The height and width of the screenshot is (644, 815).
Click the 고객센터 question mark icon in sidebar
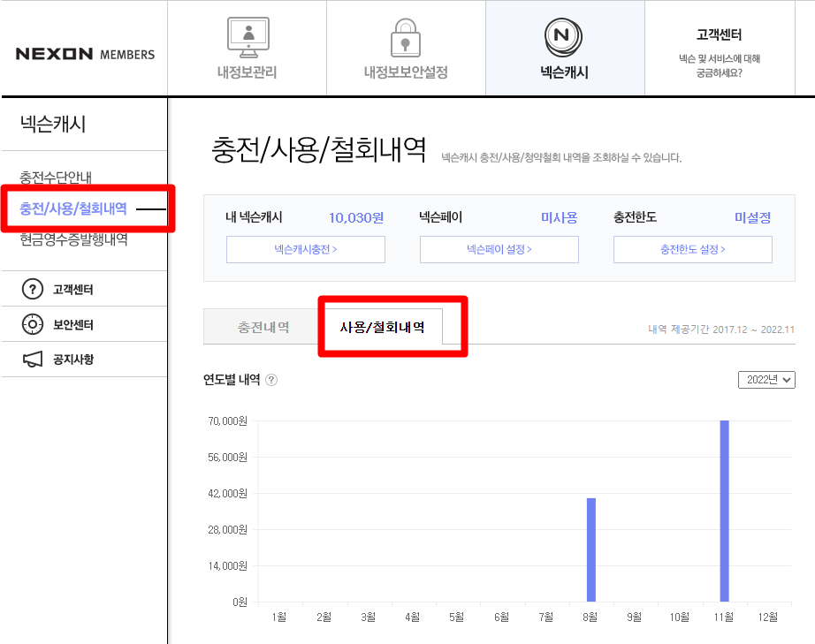tap(32, 289)
